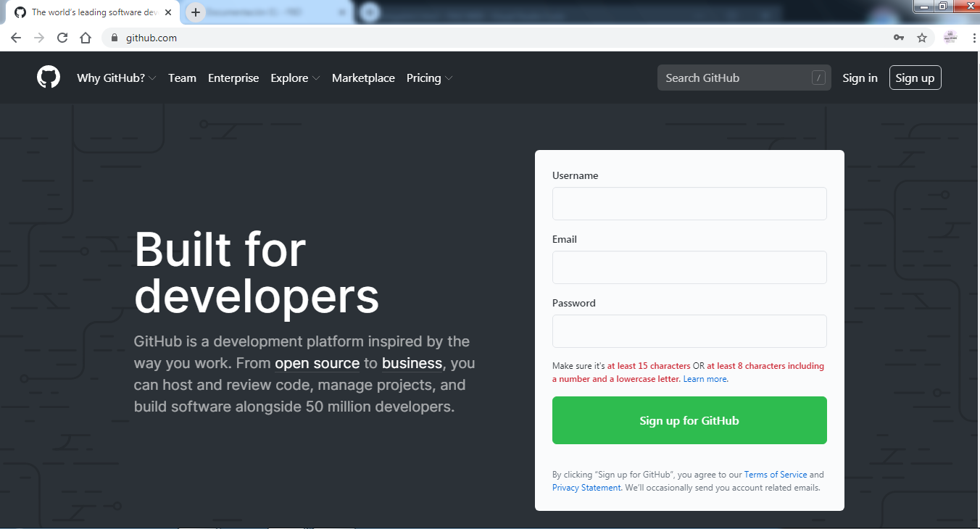Open the Enterprise page
The width and height of the screenshot is (980, 529).
[233, 78]
